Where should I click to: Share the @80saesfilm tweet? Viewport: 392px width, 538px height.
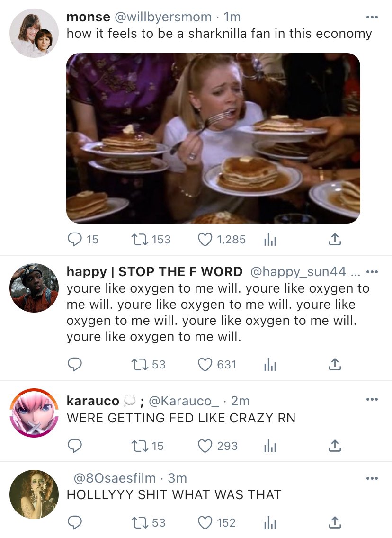(334, 522)
